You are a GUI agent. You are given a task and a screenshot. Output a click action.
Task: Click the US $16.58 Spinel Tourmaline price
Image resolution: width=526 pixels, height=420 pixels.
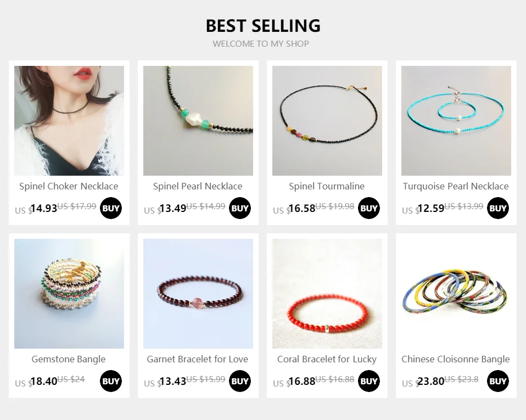tap(294, 209)
